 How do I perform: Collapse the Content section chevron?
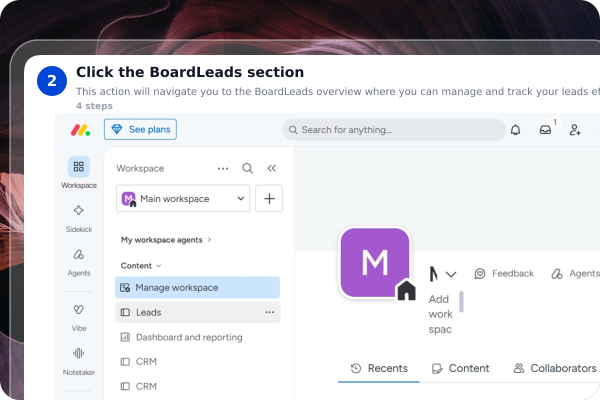(159, 266)
